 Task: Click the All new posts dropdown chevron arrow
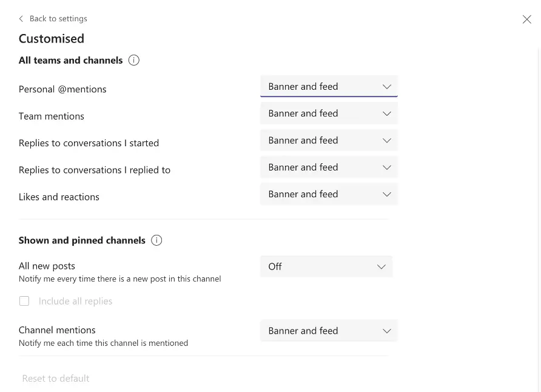(x=381, y=266)
